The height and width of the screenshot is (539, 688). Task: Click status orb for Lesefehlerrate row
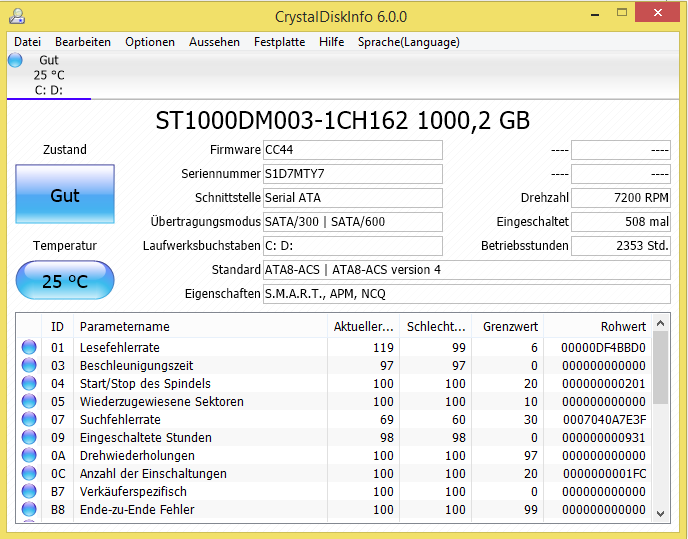pyautogui.click(x=29, y=347)
